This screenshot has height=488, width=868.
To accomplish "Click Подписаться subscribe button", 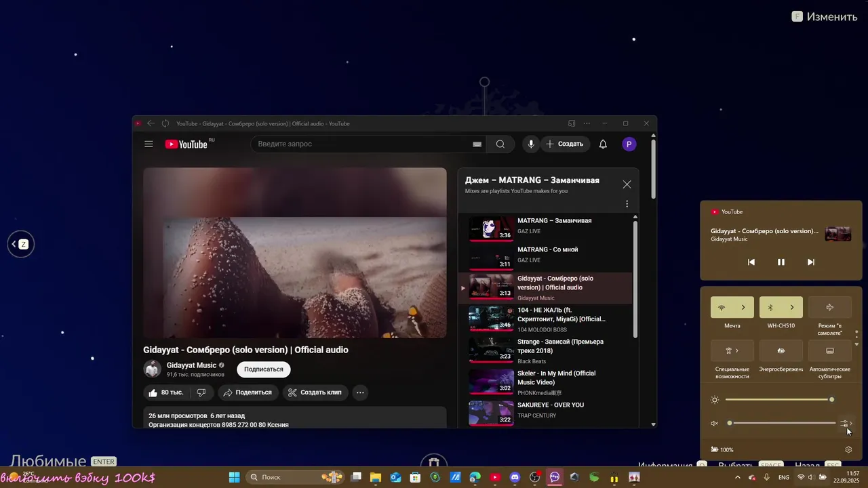I will [264, 369].
